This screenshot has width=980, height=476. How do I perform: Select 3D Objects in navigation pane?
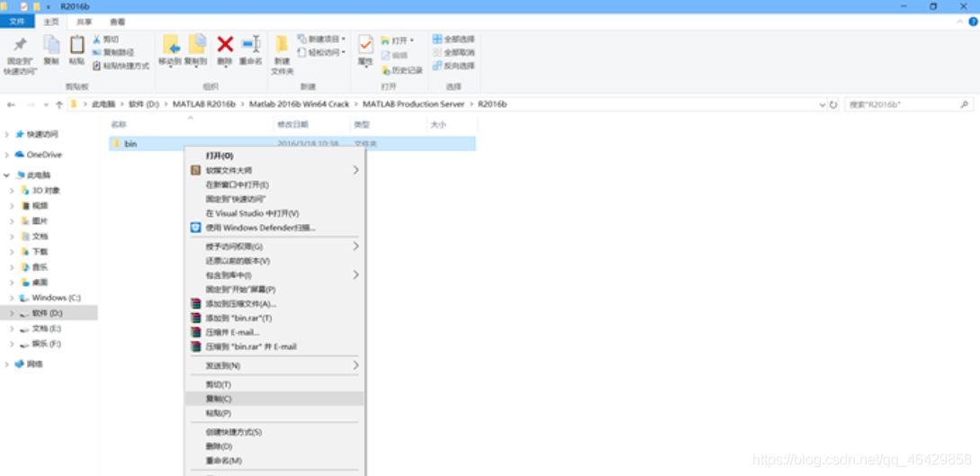click(x=46, y=191)
